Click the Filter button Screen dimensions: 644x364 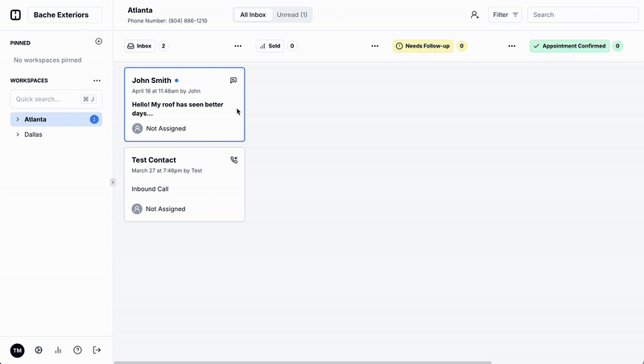pos(506,14)
